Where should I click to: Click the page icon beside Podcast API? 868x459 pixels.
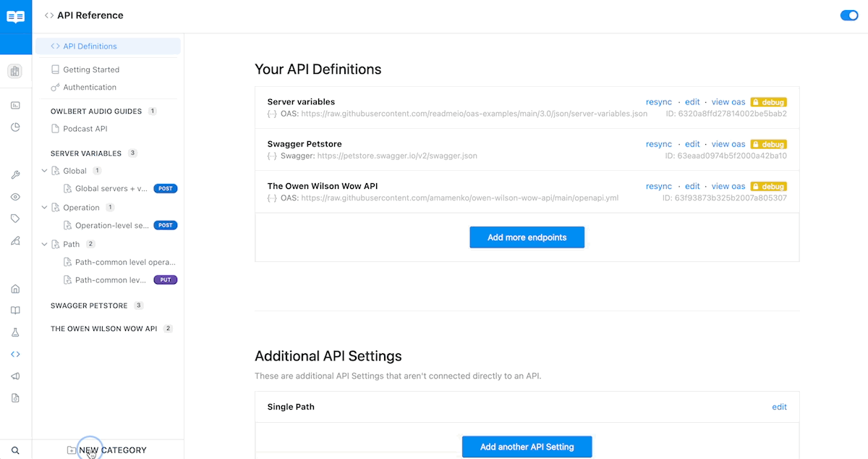pyautogui.click(x=56, y=129)
